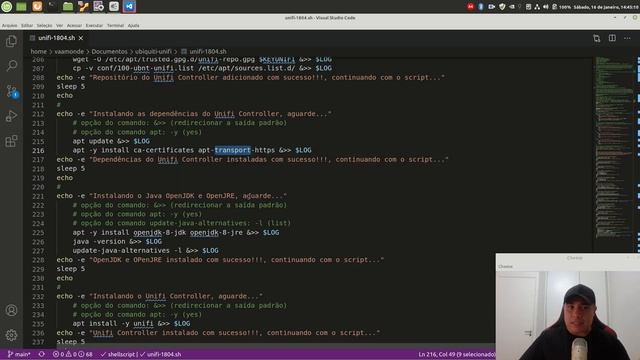The height and width of the screenshot is (360, 640).
Task: Click the home breadcrumb segment
Action: (38, 51)
